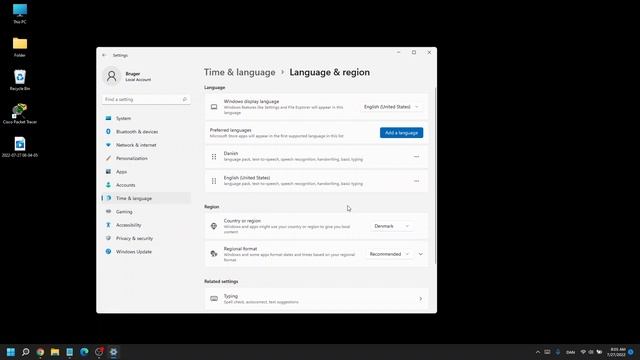Grab the Danish language drag handle
Viewport: 640px width, 360px height.
click(x=214, y=156)
